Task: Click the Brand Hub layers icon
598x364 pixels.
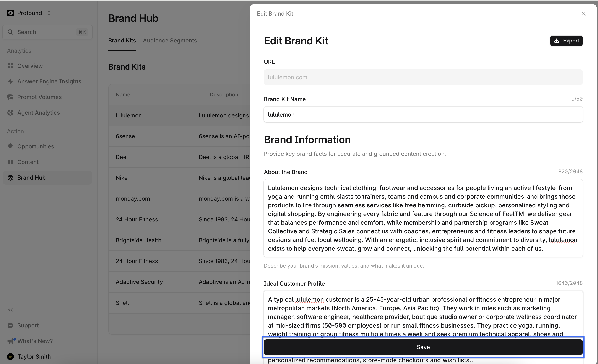Action: click(10, 178)
